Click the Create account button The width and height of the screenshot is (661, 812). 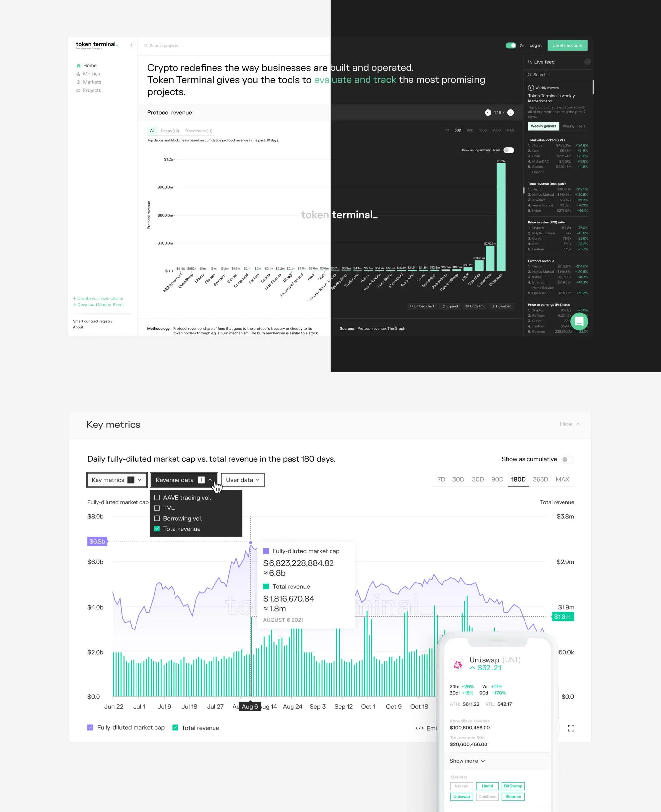[x=567, y=45]
